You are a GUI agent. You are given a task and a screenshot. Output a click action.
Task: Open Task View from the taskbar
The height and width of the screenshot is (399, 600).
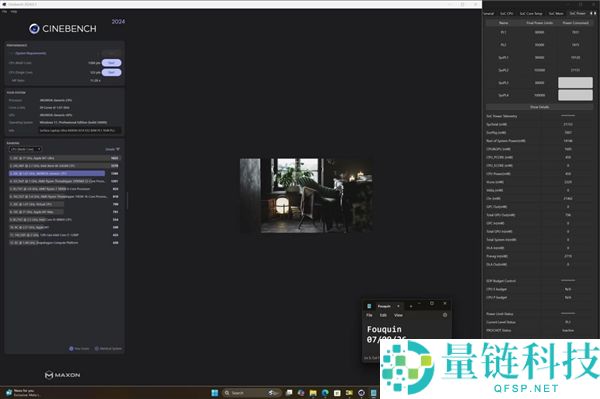point(289,393)
